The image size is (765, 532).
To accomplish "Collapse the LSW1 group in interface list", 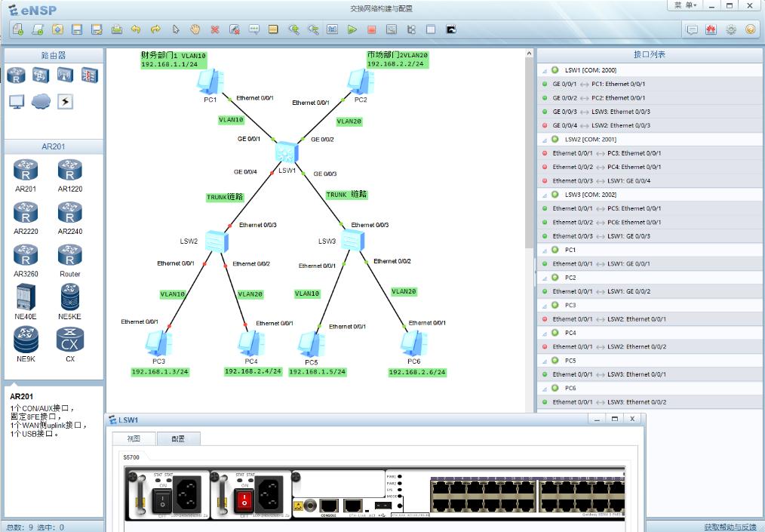I will point(545,70).
